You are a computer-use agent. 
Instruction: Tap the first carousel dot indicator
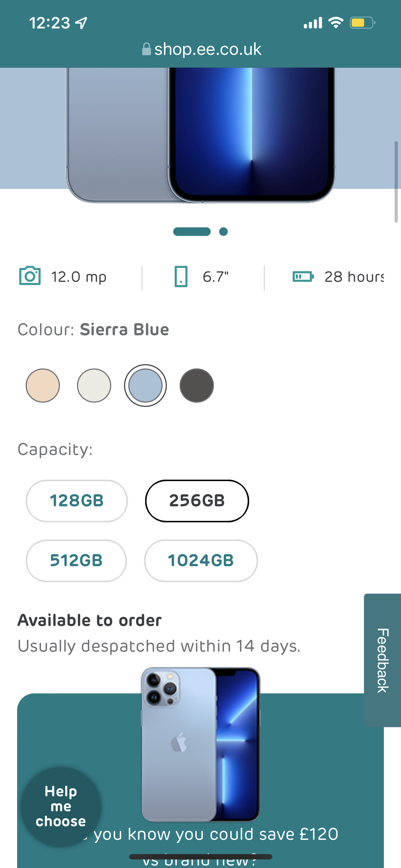191,232
